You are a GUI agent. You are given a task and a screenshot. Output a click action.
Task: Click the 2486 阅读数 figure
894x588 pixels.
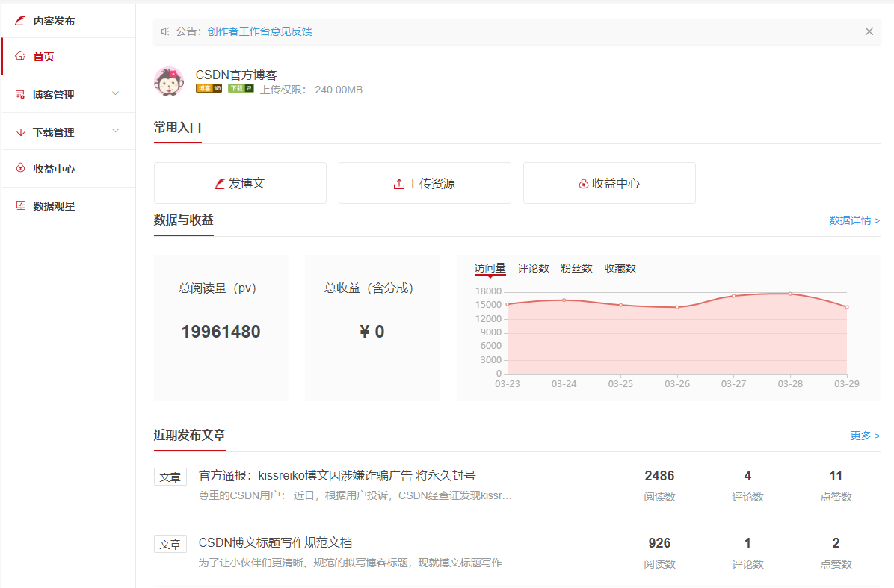tap(660, 476)
